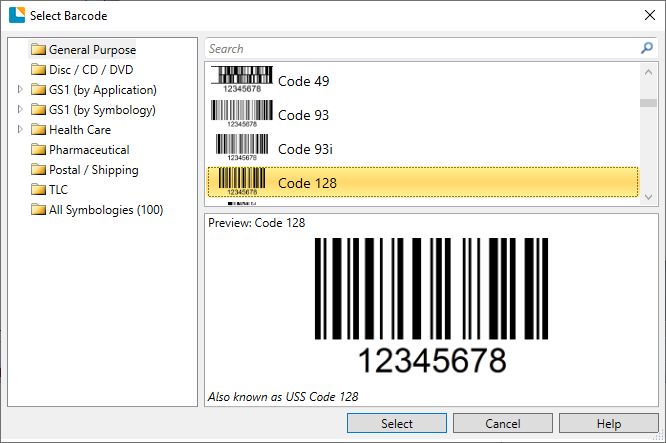Open the General Purpose folder
This screenshot has height=443, width=666.
[x=92, y=50]
